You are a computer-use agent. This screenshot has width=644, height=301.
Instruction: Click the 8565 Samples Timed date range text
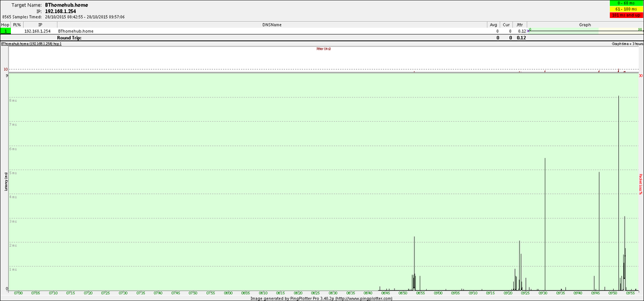(63, 17)
